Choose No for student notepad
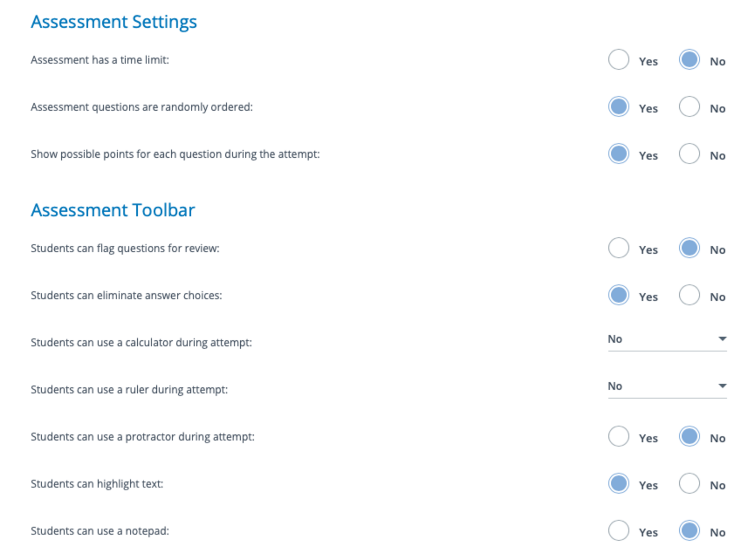748x560 pixels. tap(689, 530)
